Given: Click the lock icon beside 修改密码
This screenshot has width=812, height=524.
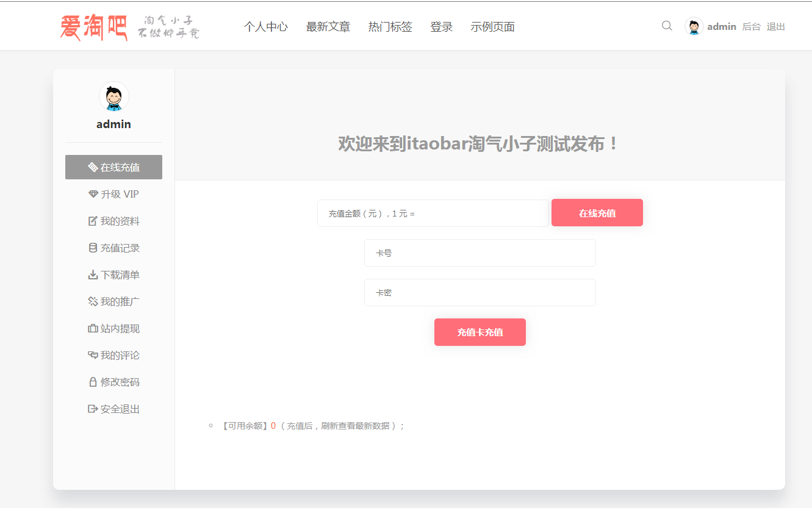Looking at the screenshot, I should click(x=93, y=382).
